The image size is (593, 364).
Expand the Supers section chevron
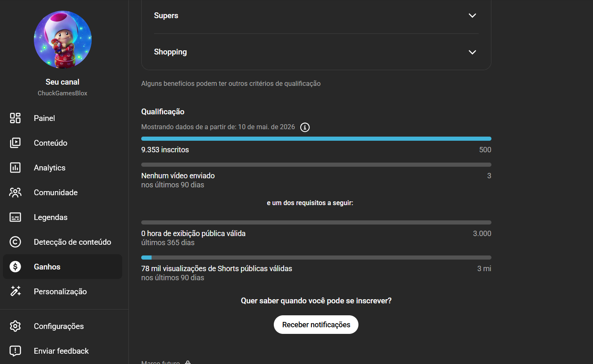pos(472,16)
